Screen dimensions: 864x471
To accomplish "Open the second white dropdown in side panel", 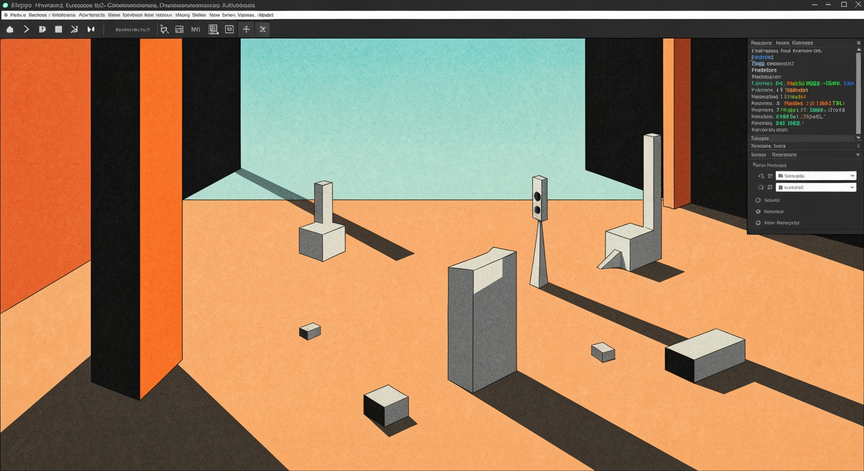I will 816,187.
